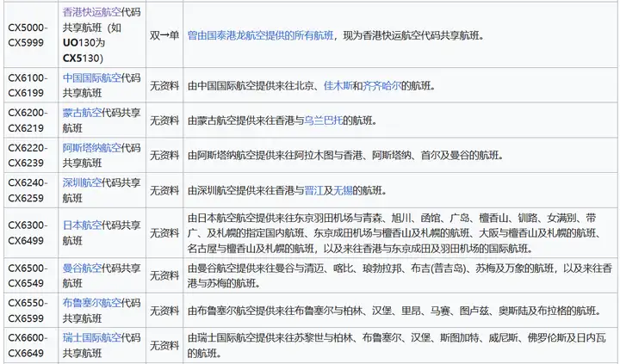Select the CX6200-CX6219 cell

click(31, 120)
